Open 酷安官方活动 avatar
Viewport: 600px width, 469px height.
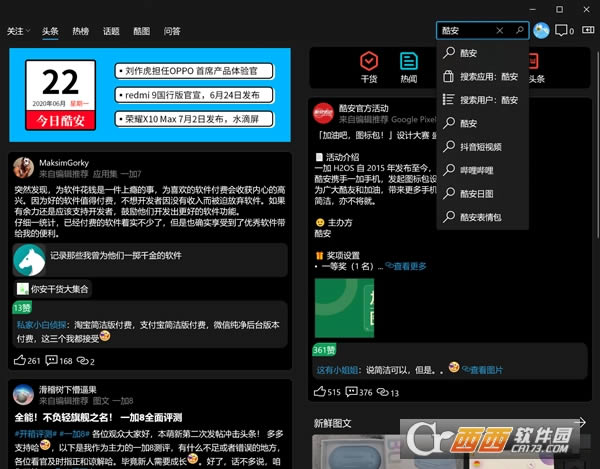(x=323, y=113)
